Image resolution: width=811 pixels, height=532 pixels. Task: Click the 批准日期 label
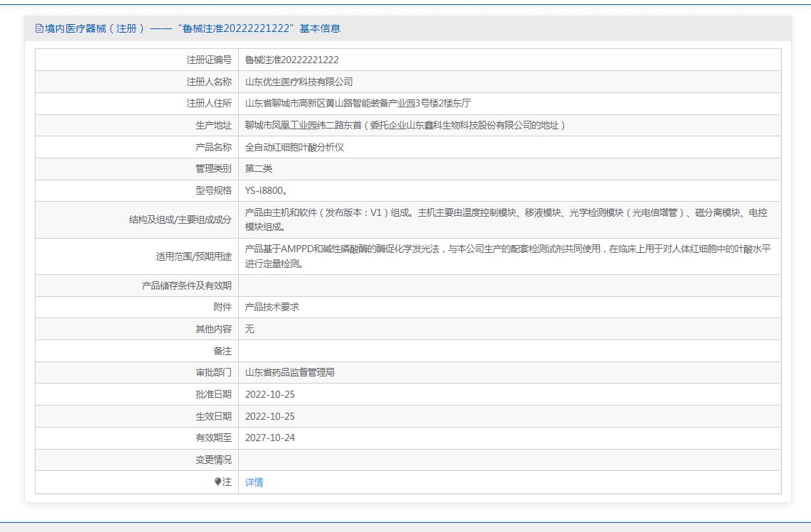click(214, 394)
